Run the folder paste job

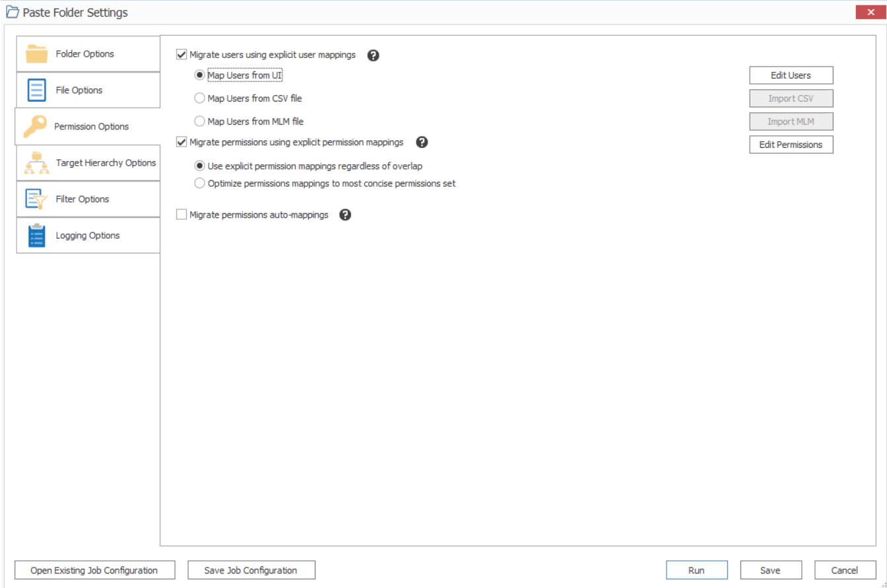(x=697, y=570)
